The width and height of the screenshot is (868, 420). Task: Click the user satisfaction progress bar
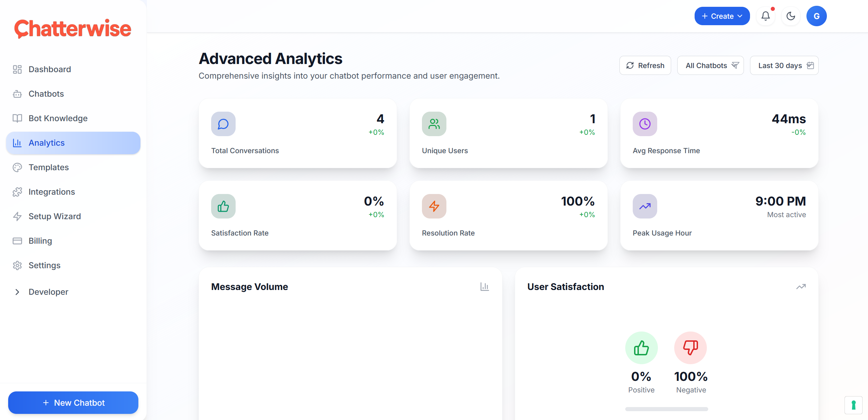pyautogui.click(x=666, y=409)
